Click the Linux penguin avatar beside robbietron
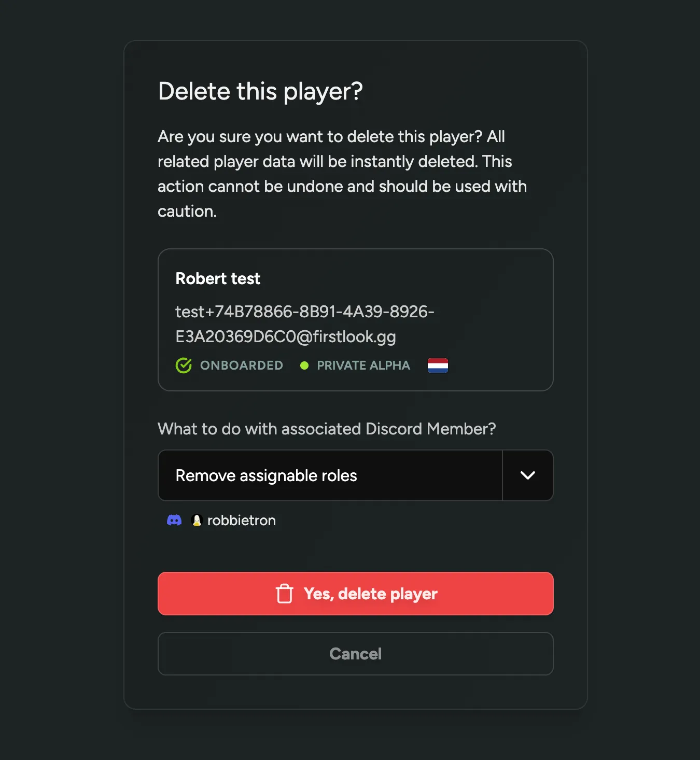Viewport: 700px width, 760px height. click(x=197, y=520)
